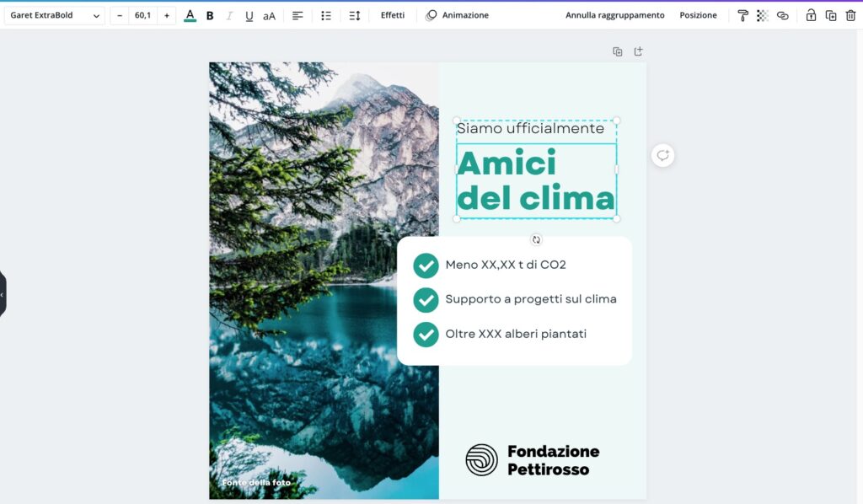
Task: Click Annulla raggruppamento to ungroup
Action: pos(614,15)
